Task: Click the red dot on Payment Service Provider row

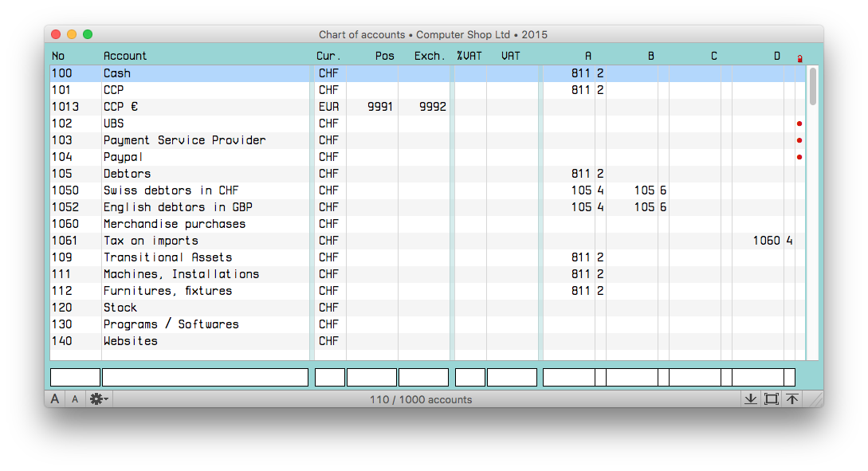Action: [799, 140]
